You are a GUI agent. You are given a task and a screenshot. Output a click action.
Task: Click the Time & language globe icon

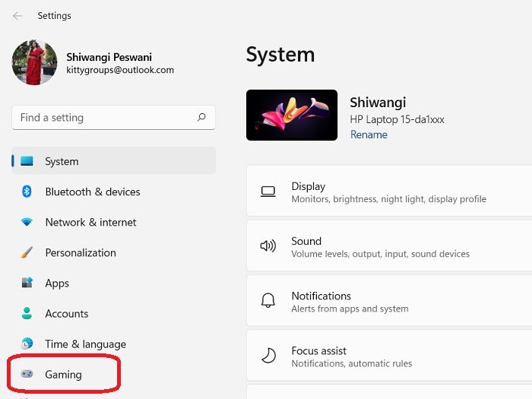click(x=27, y=344)
